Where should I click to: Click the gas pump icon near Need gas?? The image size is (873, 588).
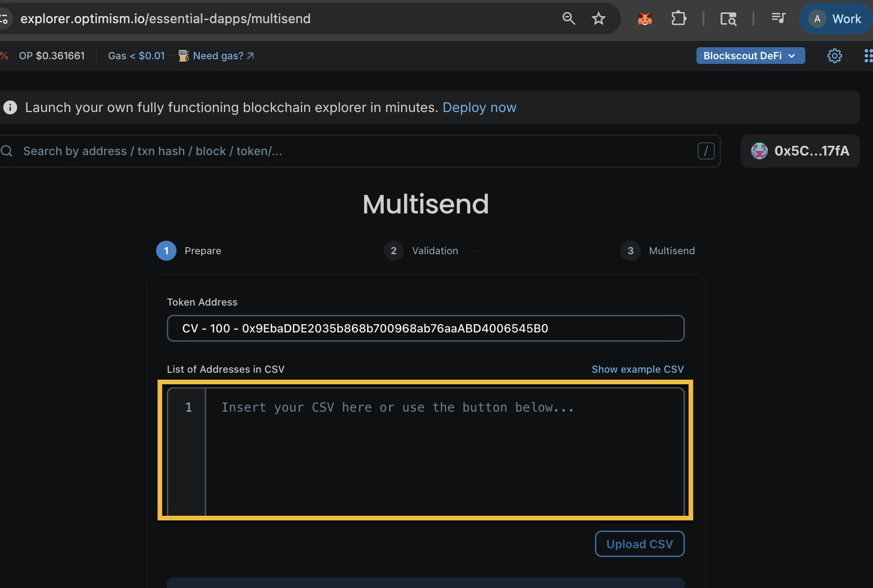click(183, 56)
